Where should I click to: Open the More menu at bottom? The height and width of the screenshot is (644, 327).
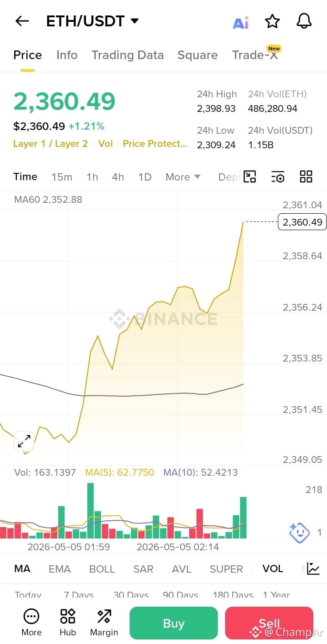pos(31,623)
